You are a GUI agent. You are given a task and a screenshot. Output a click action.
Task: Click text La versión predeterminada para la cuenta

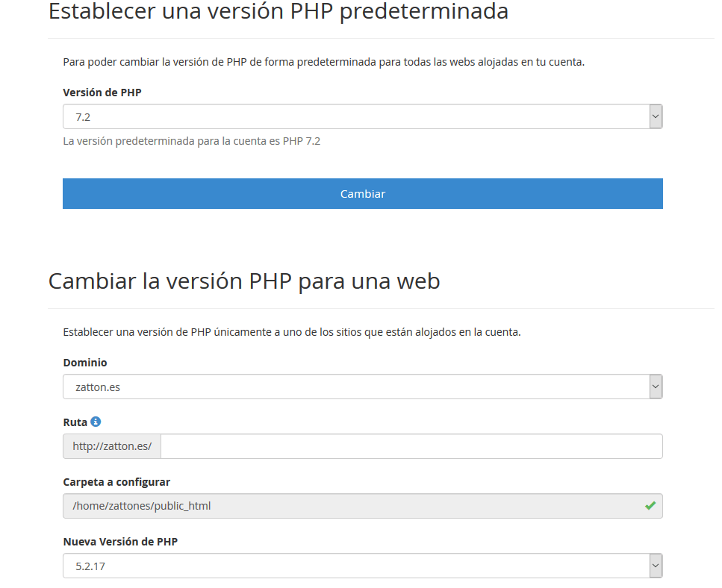click(x=192, y=141)
